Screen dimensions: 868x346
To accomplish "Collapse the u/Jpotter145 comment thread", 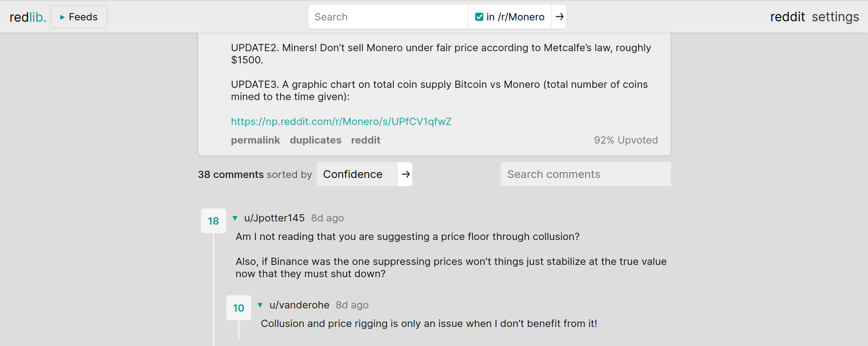I will tap(235, 218).
